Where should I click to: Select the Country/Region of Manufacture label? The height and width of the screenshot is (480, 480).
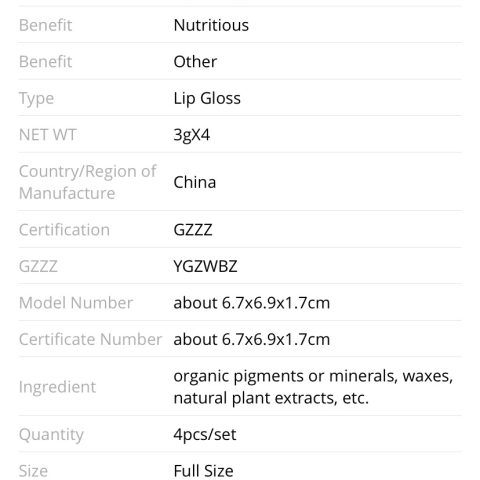click(87, 182)
